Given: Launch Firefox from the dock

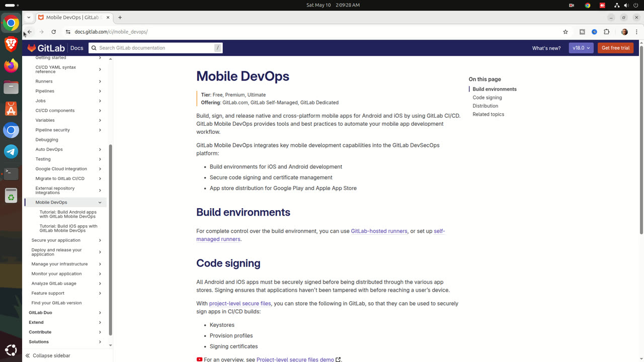Looking at the screenshot, I should coord(11,65).
